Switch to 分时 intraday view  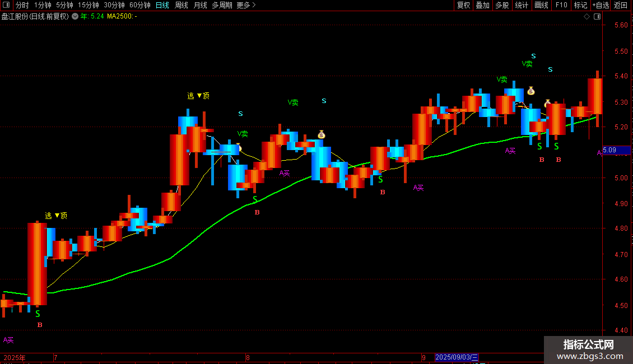click(x=22, y=5)
